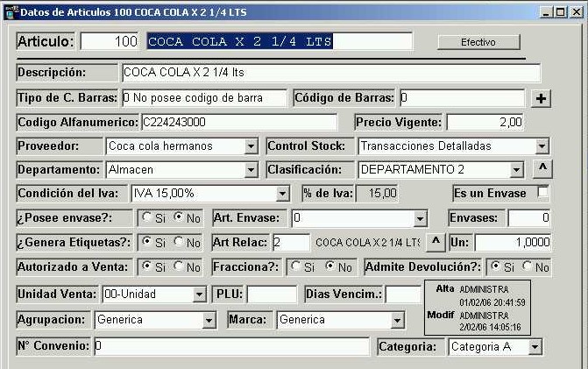The width and height of the screenshot is (588, 369).
Task: Select Si for Fracciona?
Action: [x=295, y=266]
